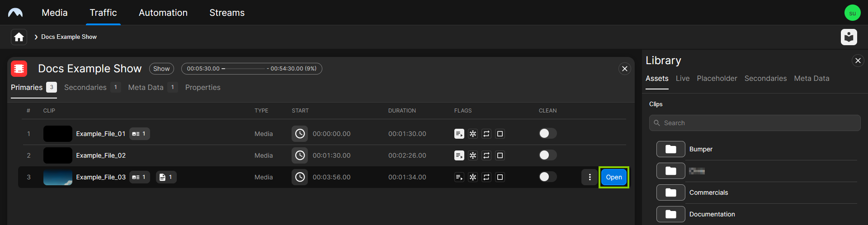Click the red show icon beside the title
This screenshot has width=868, height=225.
[x=19, y=69]
